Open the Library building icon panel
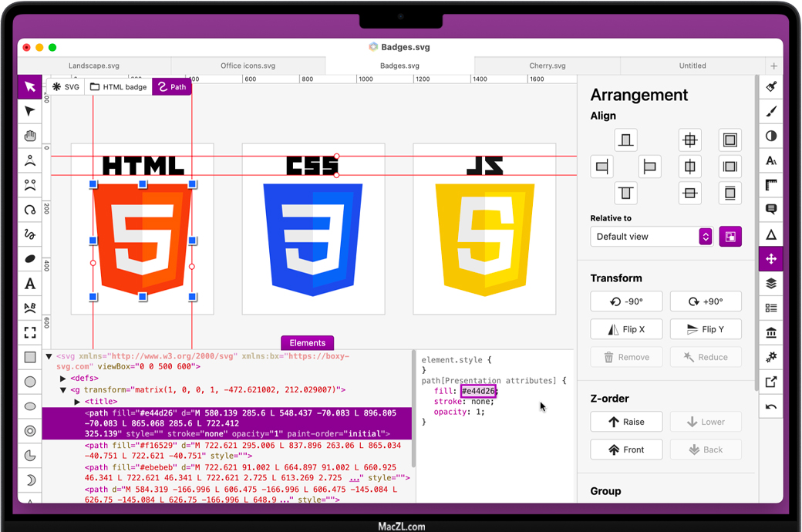 tap(770, 332)
